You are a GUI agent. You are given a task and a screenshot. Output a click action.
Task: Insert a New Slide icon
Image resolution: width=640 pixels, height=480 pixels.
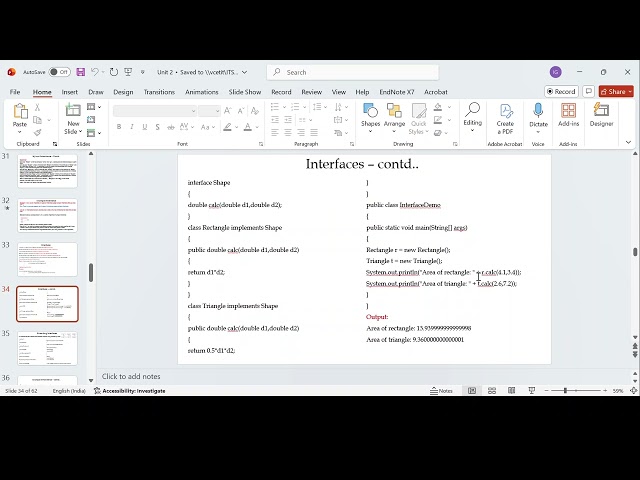click(x=73, y=110)
